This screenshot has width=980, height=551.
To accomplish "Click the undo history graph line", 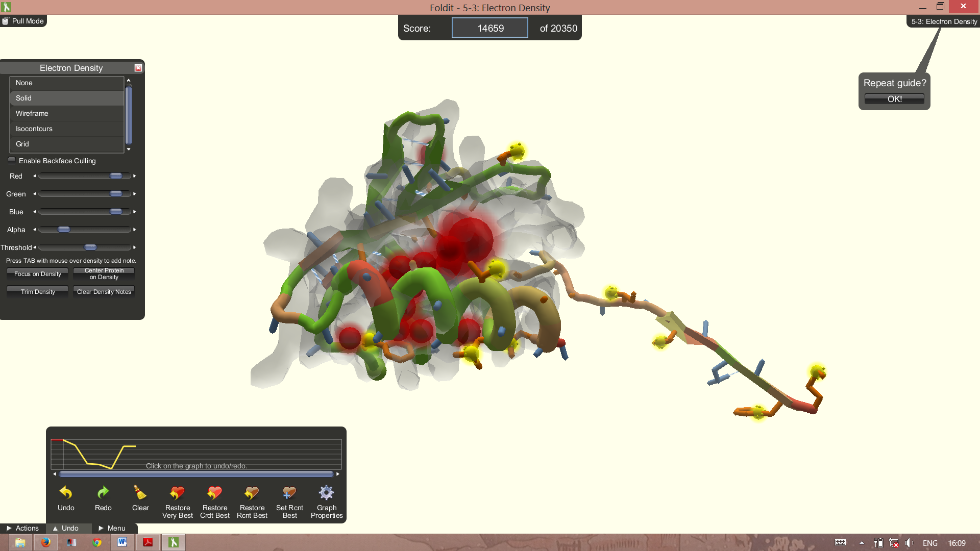I will coord(99,454).
